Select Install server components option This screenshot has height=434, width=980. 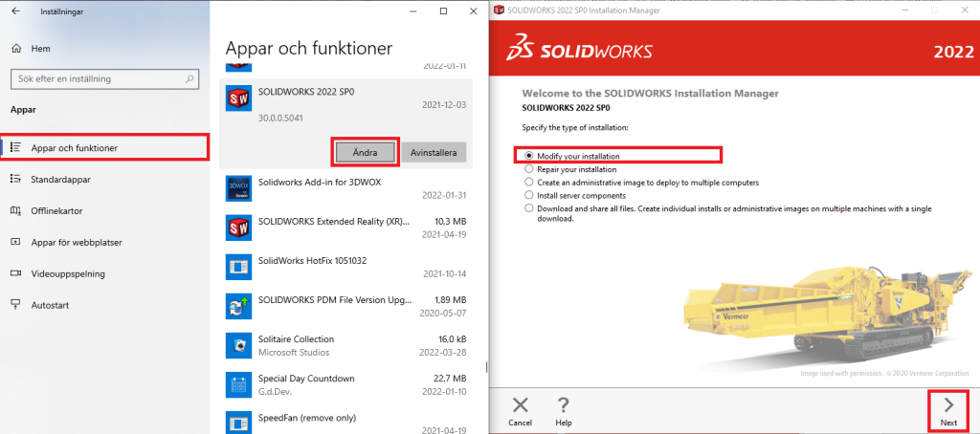click(x=527, y=195)
